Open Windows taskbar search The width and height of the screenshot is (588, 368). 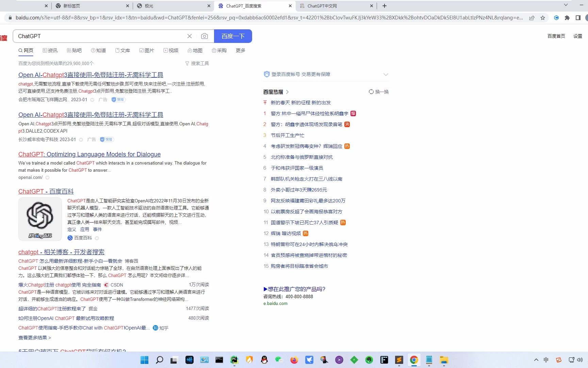point(160,360)
